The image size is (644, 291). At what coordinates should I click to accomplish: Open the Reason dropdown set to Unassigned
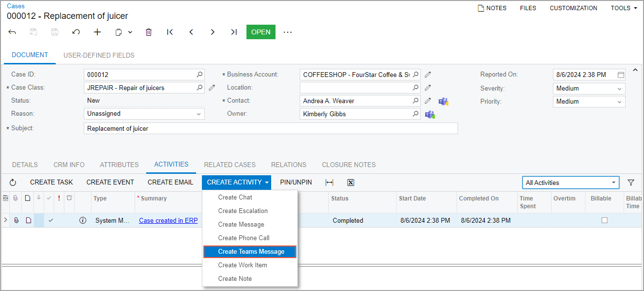click(x=199, y=114)
